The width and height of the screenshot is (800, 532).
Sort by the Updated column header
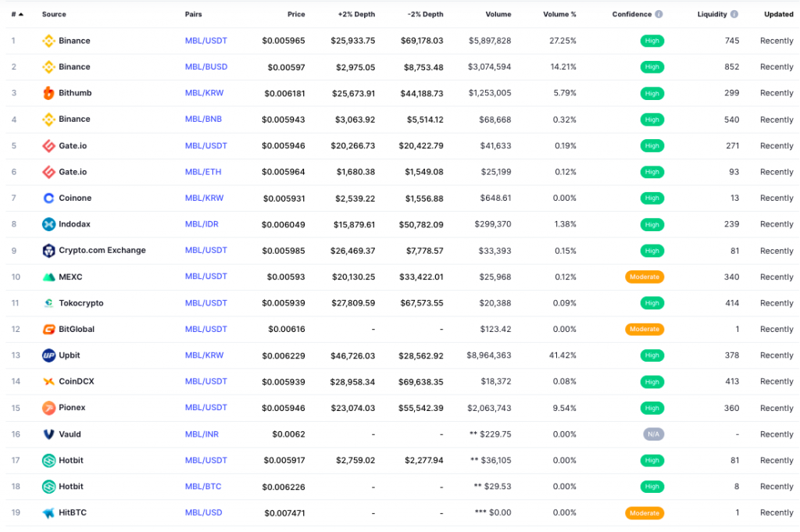(779, 14)
